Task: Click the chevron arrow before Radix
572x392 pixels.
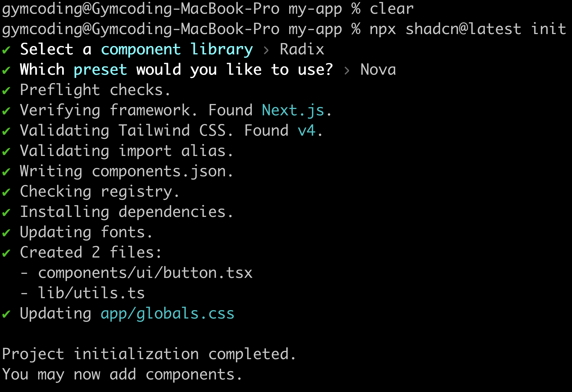Action: pos(266,50)
